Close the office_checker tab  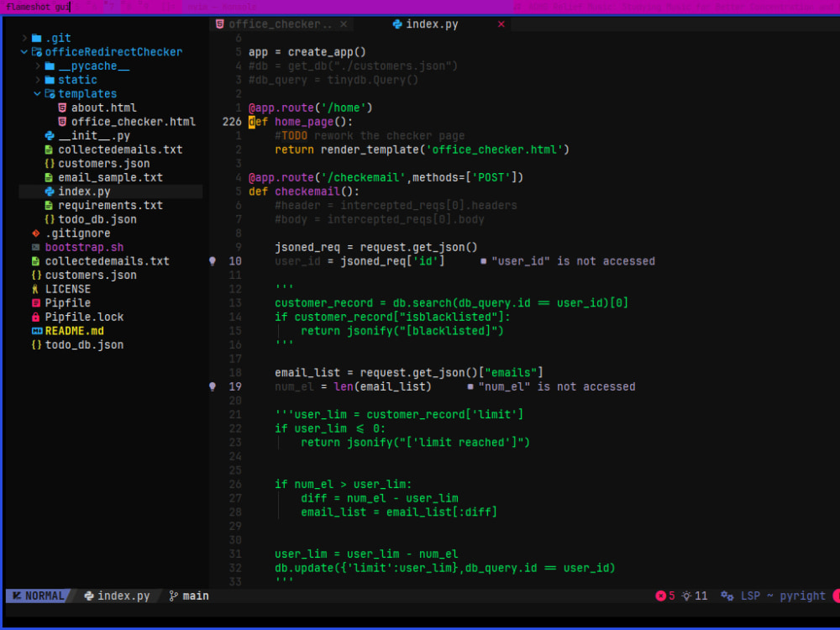(x=344, y=24)
